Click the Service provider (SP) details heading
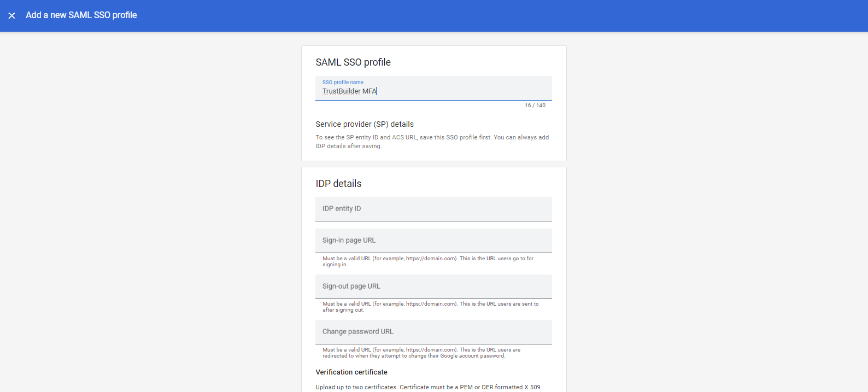The image size is (868, 392). tap(365, 124)
